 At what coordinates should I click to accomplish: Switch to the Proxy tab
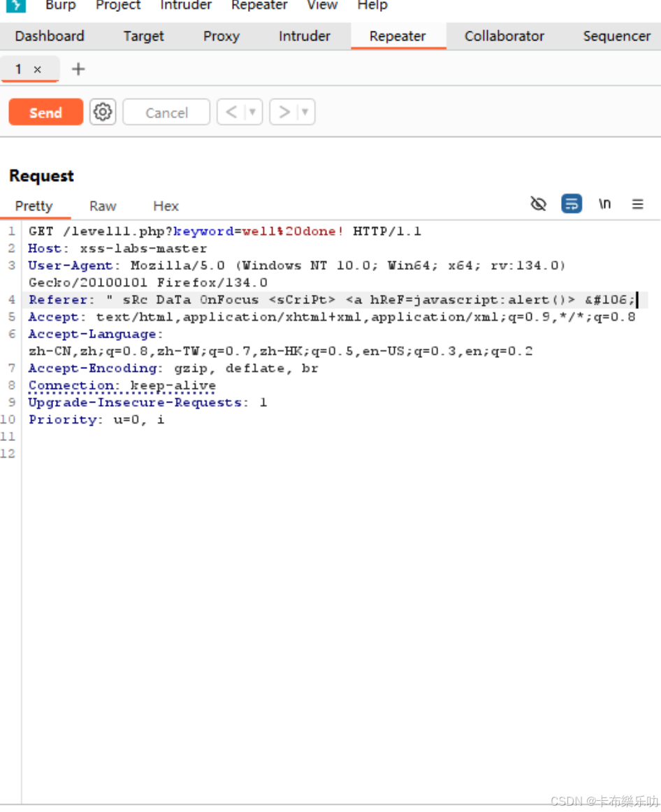221,36
